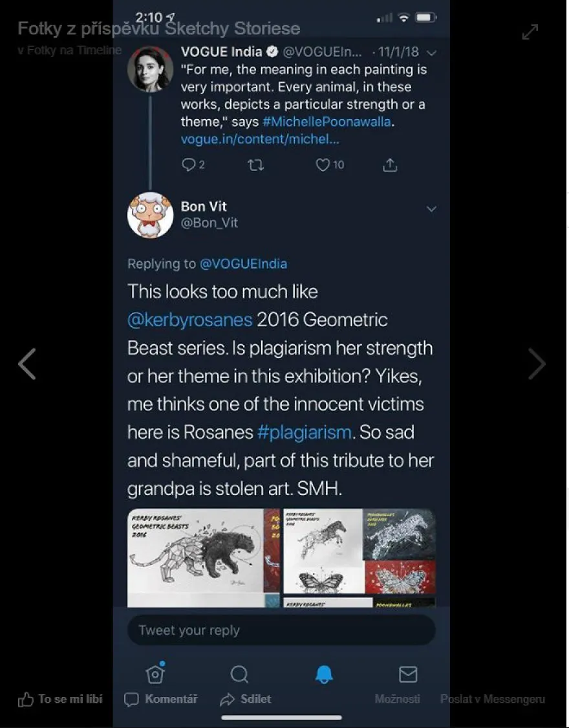Open messages envelope tab
Viewport: 569px width, 728px height.
point(408,674)
